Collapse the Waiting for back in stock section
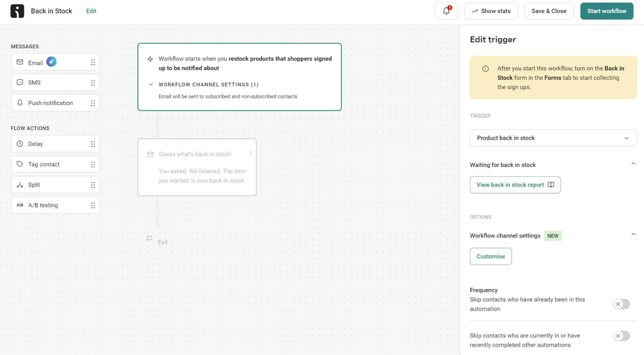 pyautogui.click(x=633, y=164)
